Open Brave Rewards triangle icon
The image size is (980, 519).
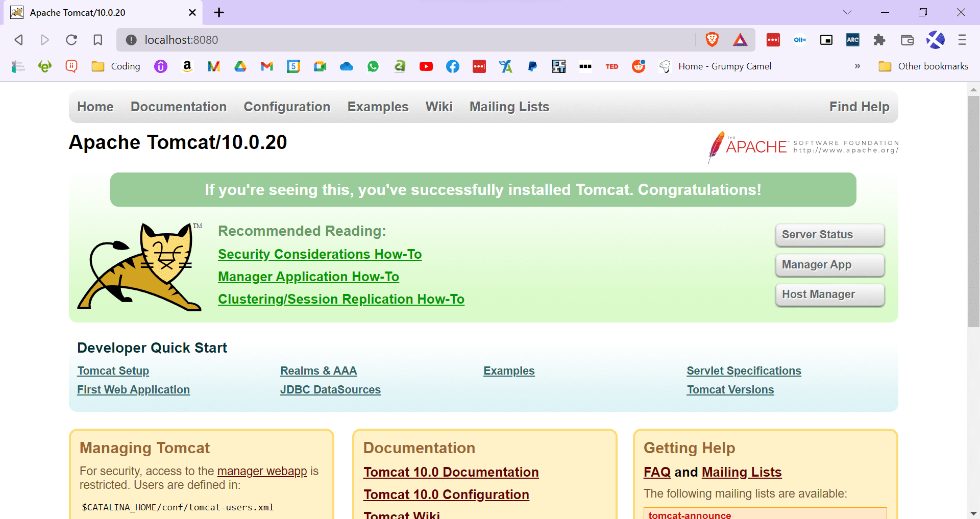coord(741,39)
